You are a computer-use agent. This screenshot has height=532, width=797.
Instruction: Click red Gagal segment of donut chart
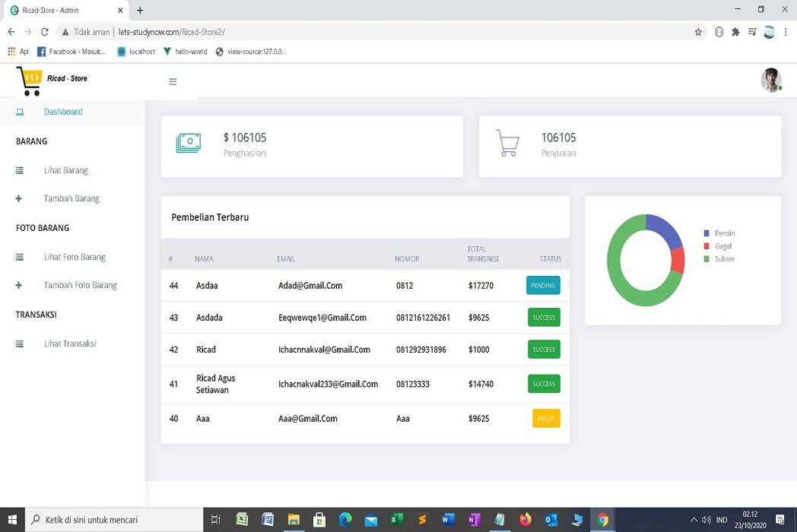tap(678, 260)
